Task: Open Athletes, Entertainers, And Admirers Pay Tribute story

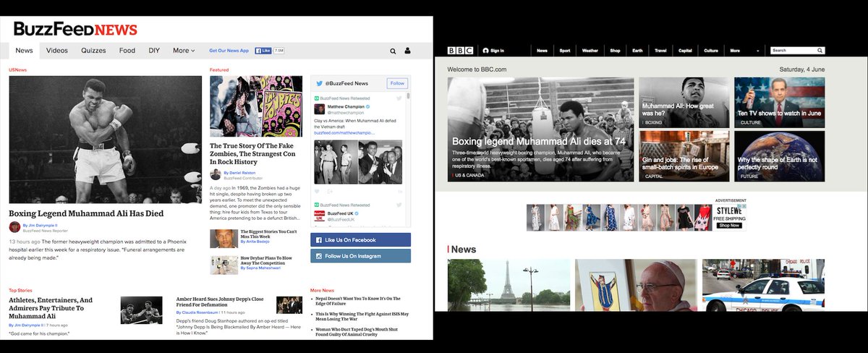Action: [x=51, y=307]
